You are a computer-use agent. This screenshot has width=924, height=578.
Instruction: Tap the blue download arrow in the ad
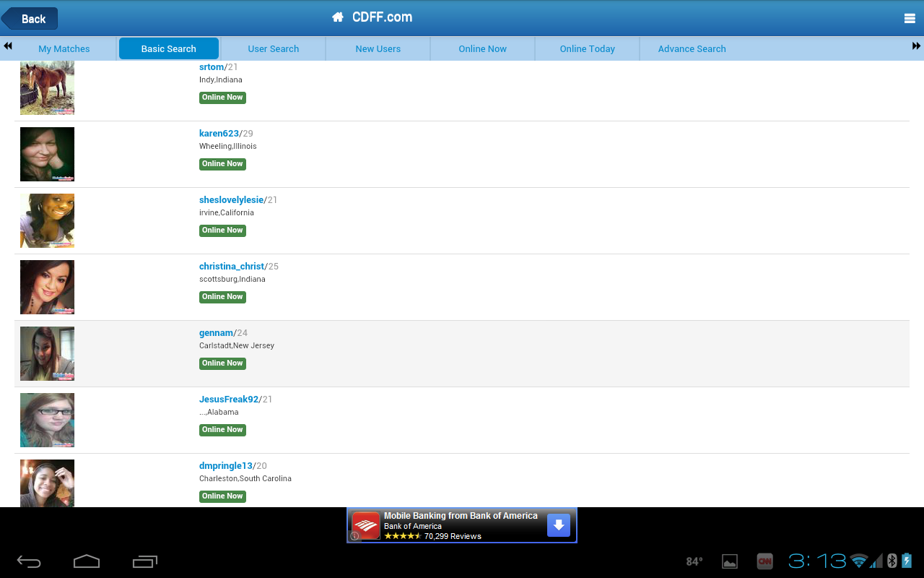point(559,525)
